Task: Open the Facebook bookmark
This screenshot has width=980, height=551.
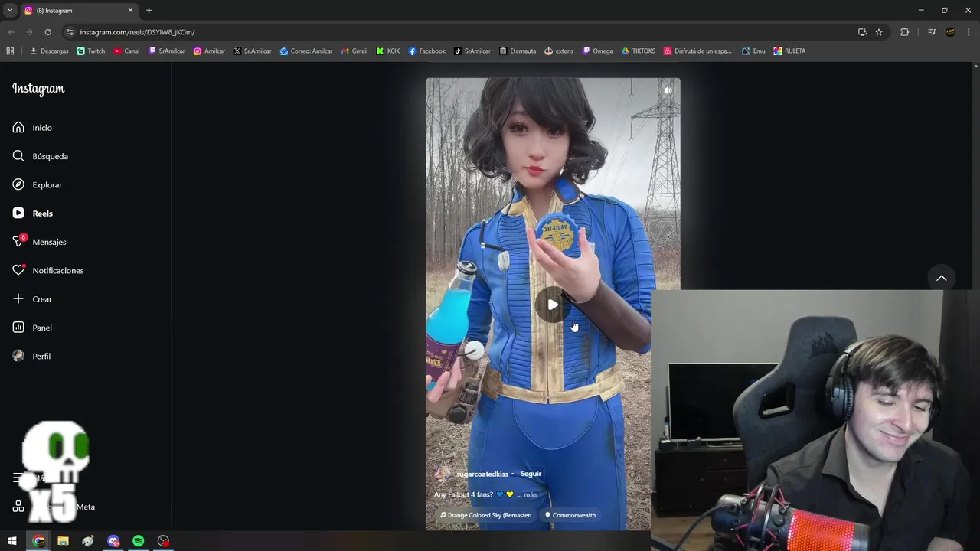Action: pos(426,51)
